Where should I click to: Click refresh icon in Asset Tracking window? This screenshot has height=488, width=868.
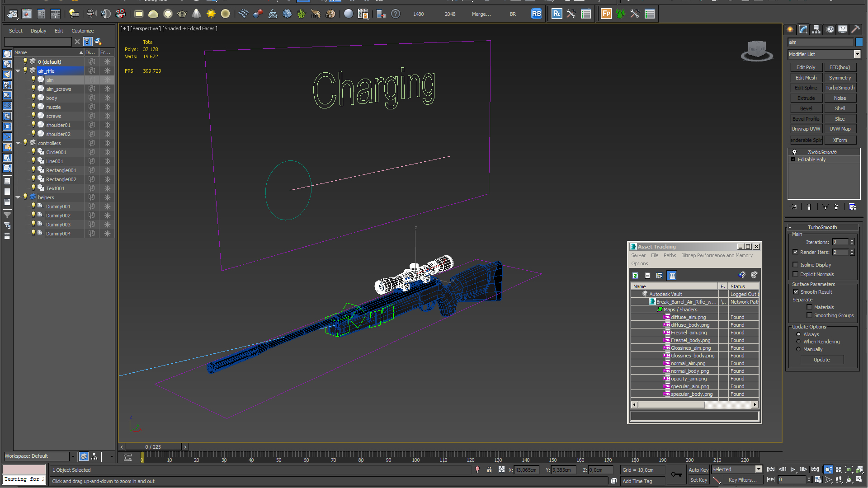coord(635,276)
